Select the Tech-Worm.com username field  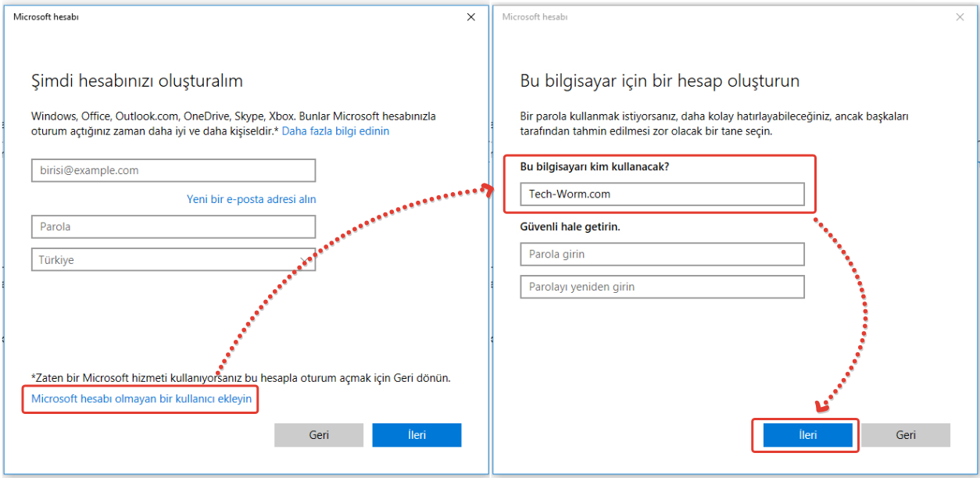[662, 194]
